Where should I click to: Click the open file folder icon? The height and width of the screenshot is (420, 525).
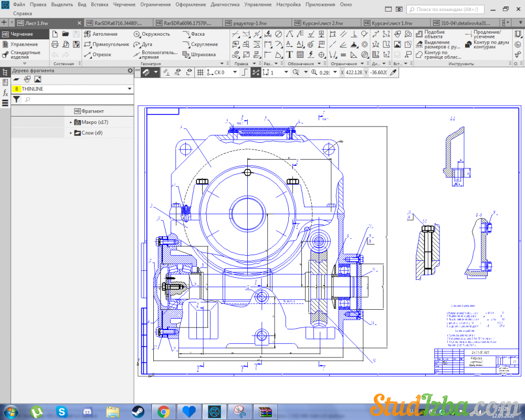coord(66,34)
